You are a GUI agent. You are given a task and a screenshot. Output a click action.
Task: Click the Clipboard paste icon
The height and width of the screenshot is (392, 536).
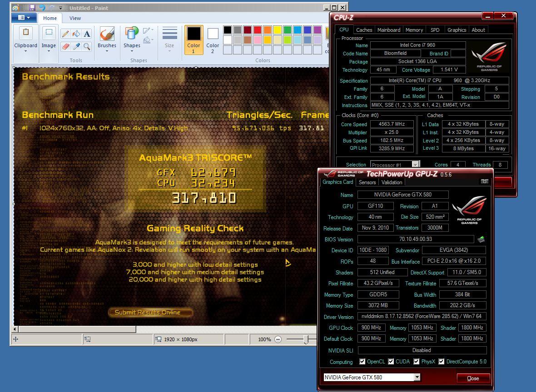pyautogui.click(x=25, y=32)
